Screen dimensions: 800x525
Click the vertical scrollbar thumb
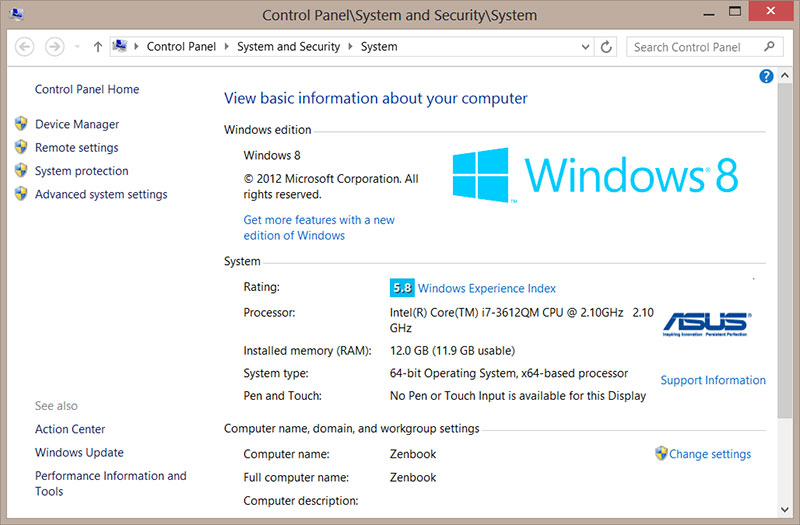click(785, 250)
